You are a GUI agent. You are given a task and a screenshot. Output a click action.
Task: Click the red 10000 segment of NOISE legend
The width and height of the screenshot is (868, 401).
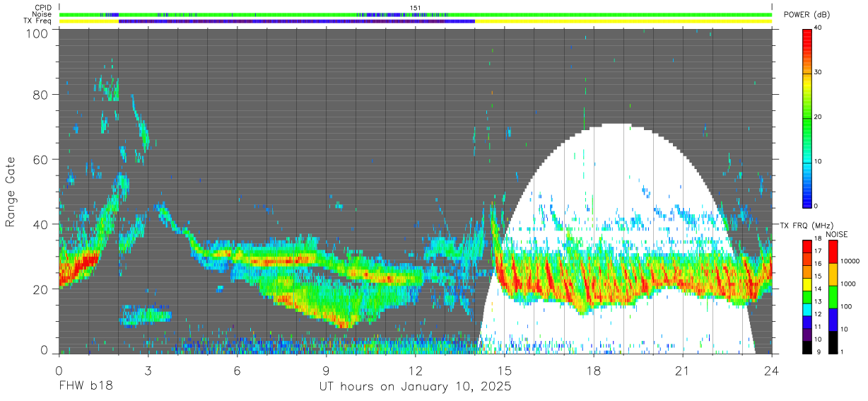(x=833, y=252)
